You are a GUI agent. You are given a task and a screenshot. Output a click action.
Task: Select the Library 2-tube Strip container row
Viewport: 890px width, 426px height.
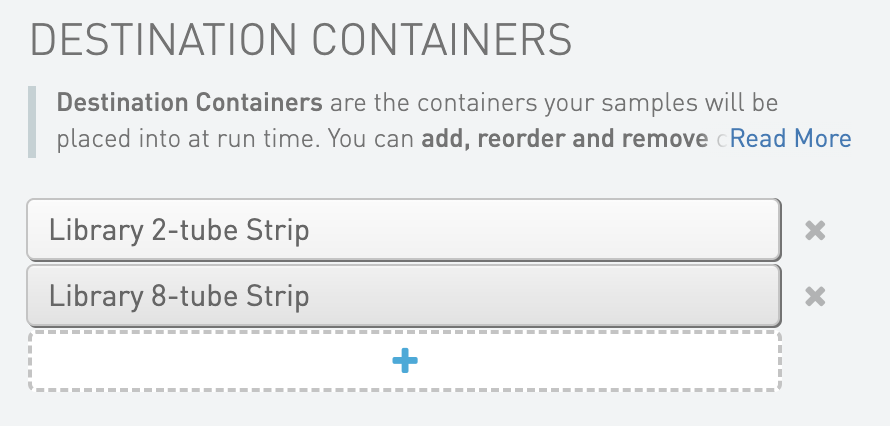(402, 231)
